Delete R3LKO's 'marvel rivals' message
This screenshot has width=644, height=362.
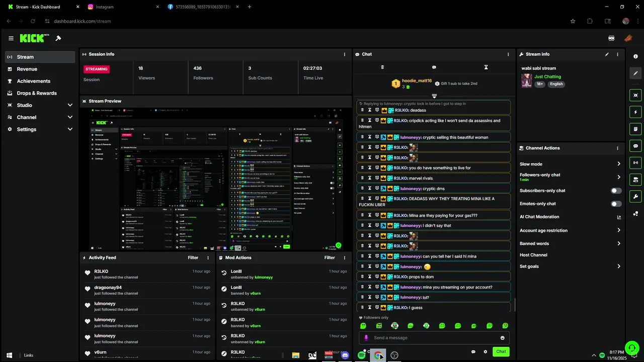click(362, 178)
